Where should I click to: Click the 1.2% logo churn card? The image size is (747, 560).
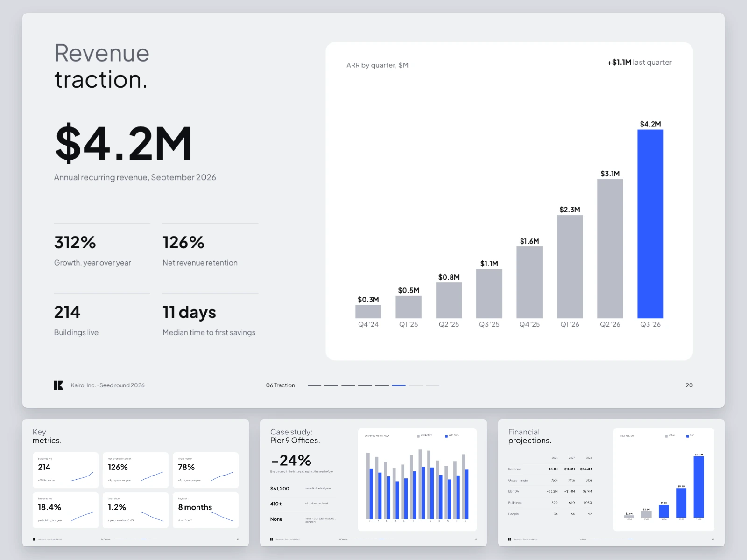[x=135, y=510]
